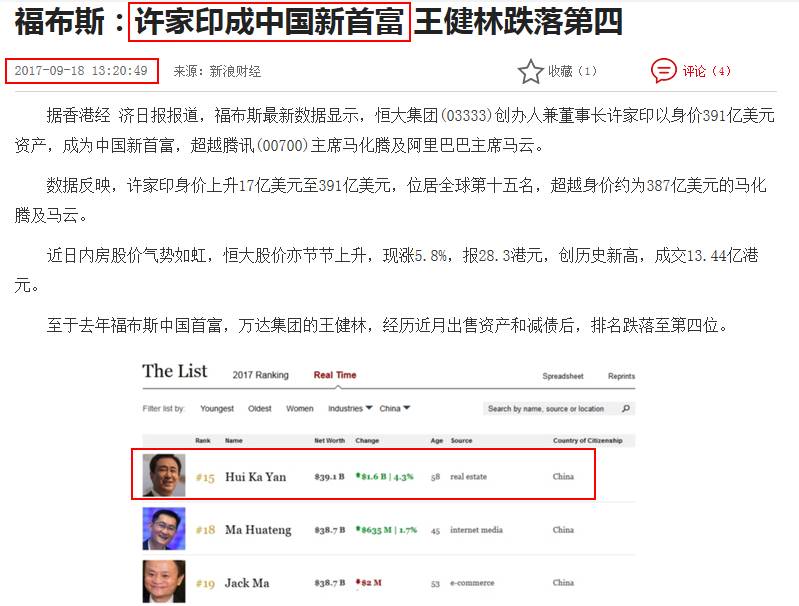Click the Change column header
Screen dimensions: 799x606
[x=367, y=440]
